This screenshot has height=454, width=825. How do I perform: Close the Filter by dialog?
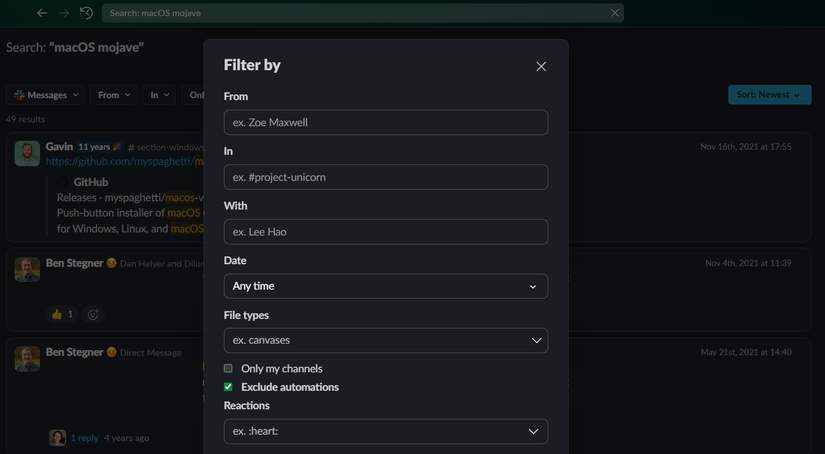tap(541, 66)
